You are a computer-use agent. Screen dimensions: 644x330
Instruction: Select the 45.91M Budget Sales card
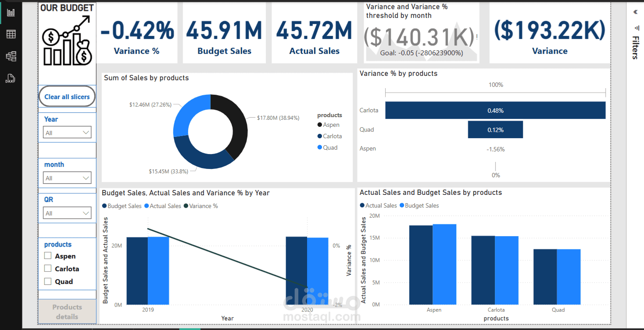[x=224, y=33]
